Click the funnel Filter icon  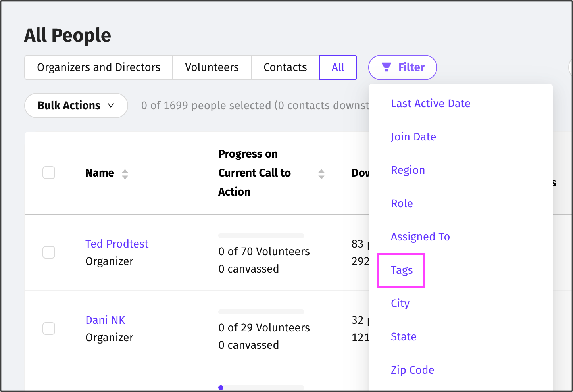pyautogui.click(x=386, y=67)
